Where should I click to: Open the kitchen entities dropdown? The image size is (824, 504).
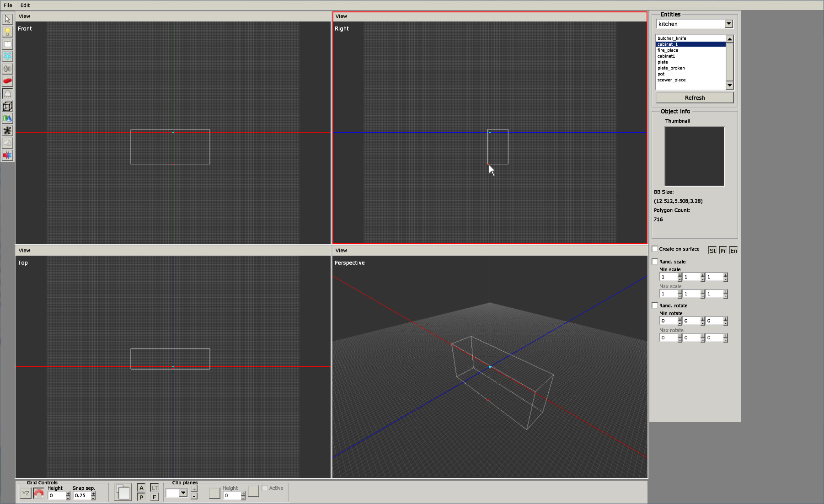(x=728, y=24)
